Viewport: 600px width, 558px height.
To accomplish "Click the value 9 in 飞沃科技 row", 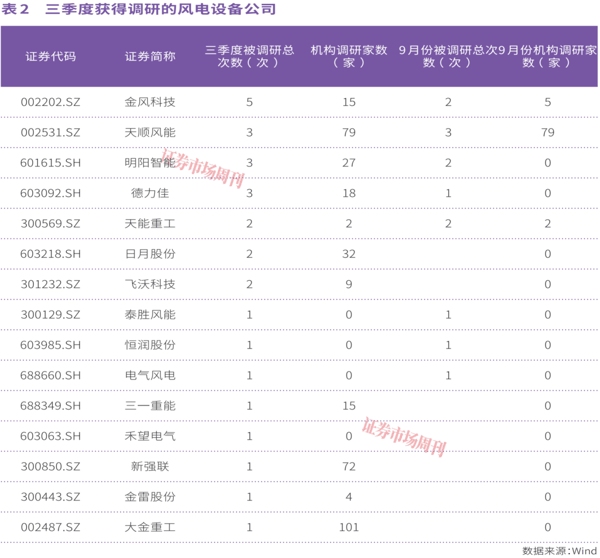I will [x=349, y=284].
